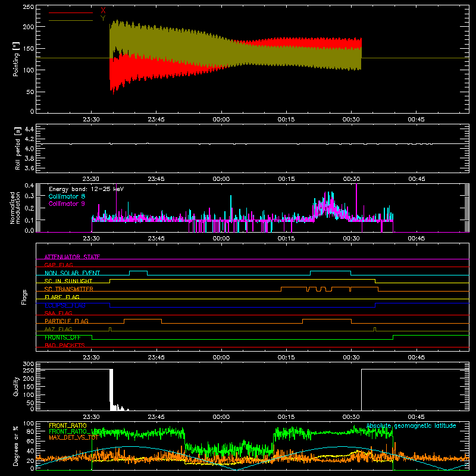476x476 pixels.
Task: Select the NON_SOLAR_EVENT flag label
Action: [x=72, y=273]
